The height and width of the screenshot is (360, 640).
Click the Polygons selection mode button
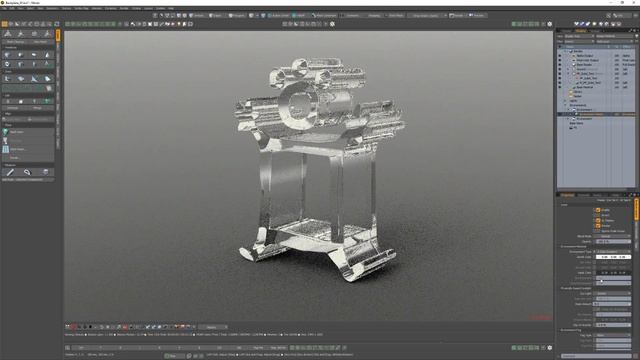237,16
